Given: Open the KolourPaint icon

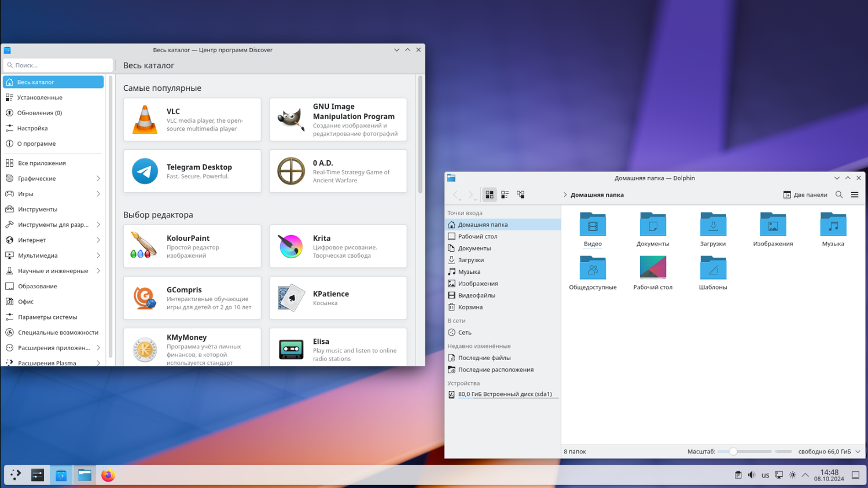Looking at the screenshot, I should (x=145, y=246).
